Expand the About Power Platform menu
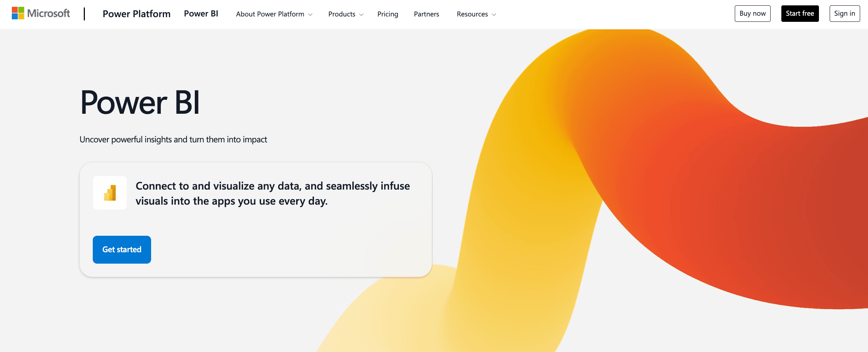This screenshot has height=352, width=868. 274,14
